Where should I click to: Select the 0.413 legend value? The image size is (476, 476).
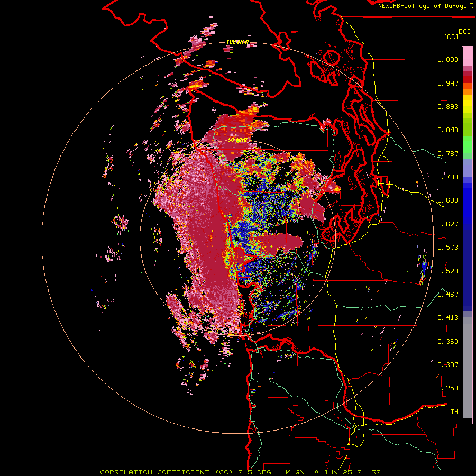click(448, 318)
